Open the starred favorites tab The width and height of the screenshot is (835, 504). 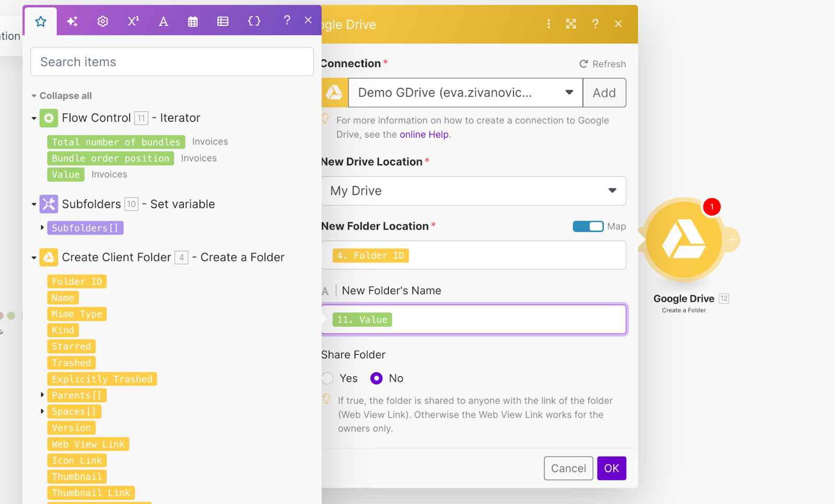(41, 21)
